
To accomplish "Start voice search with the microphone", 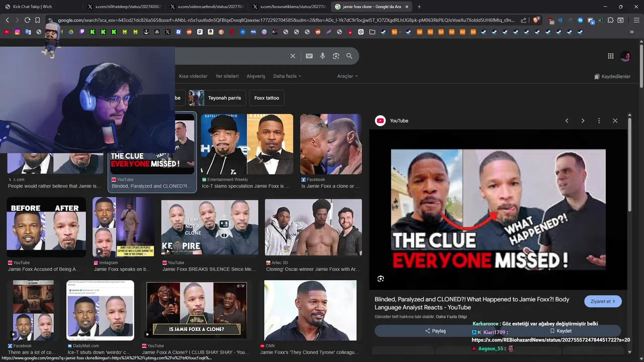I will (323, 56).
